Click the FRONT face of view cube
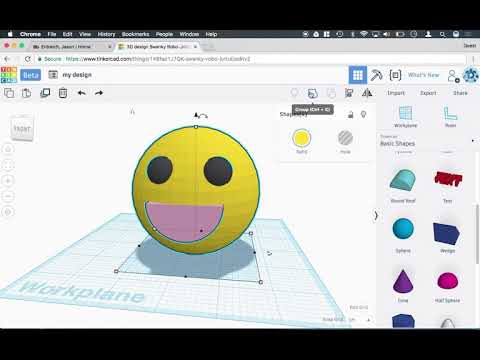This screenshot has height=360, width=480. coord(22,128)
